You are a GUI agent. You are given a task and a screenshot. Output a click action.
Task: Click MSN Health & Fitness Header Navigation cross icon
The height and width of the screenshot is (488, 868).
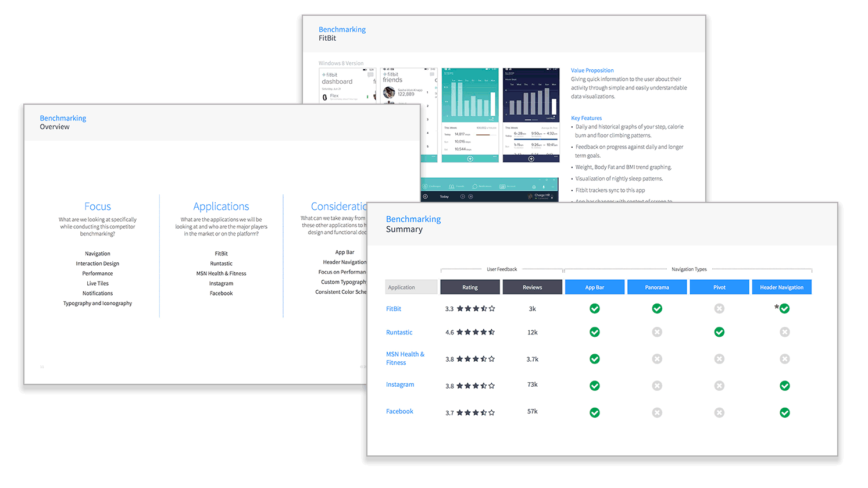[785, 359]
